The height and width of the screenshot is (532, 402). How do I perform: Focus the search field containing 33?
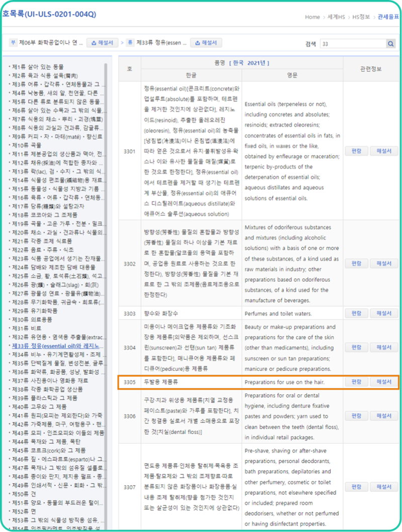(353, 44)
